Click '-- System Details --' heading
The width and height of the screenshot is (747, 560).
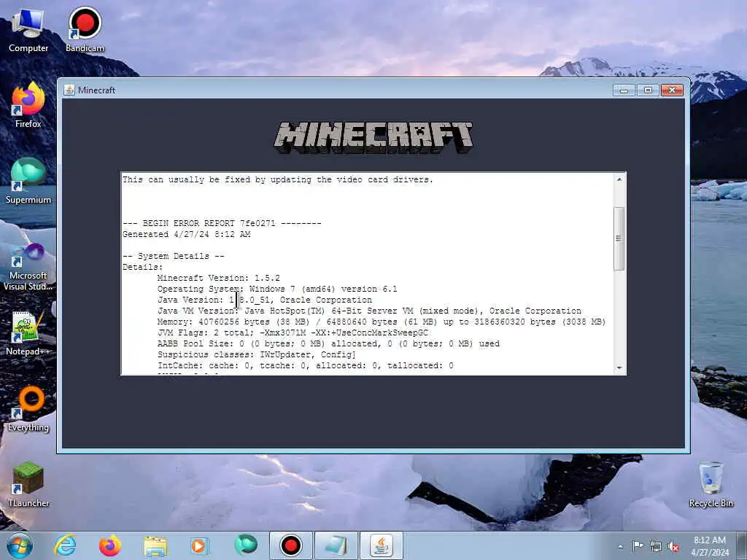pos(174,256)
